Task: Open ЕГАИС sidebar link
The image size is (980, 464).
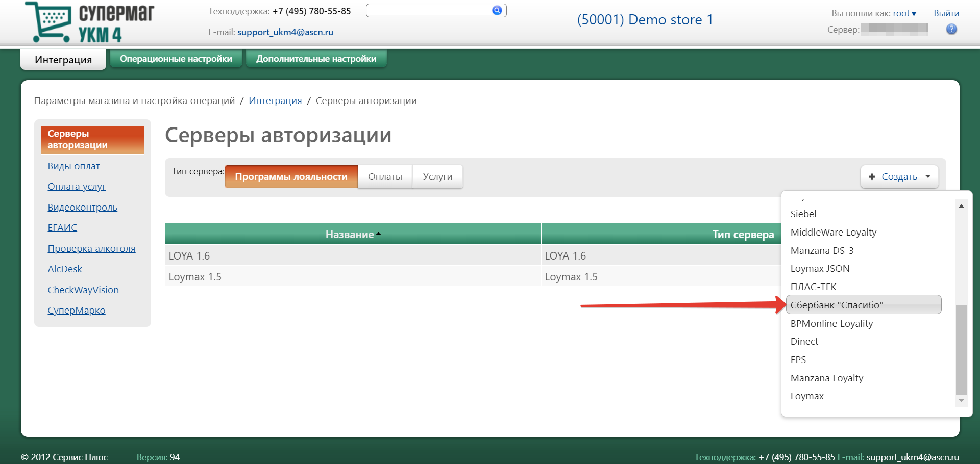Action: pos(62,228)
